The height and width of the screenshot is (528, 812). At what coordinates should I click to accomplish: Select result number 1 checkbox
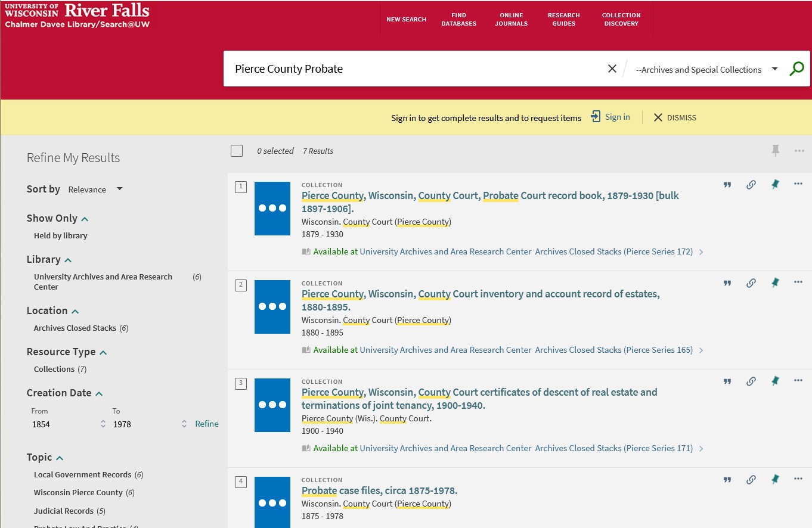click(x=241, y=187)
